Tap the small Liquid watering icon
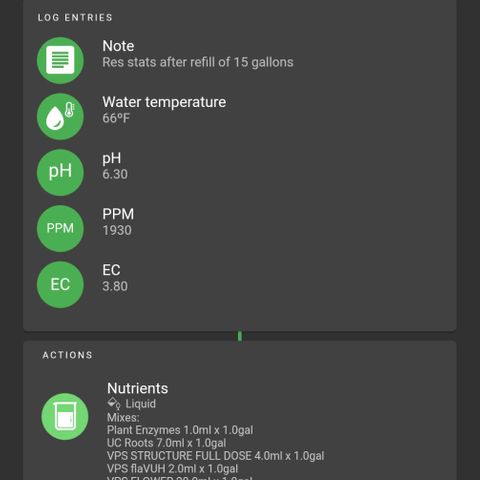The height and width of the screenshot is (480, 480). point(114,404)
